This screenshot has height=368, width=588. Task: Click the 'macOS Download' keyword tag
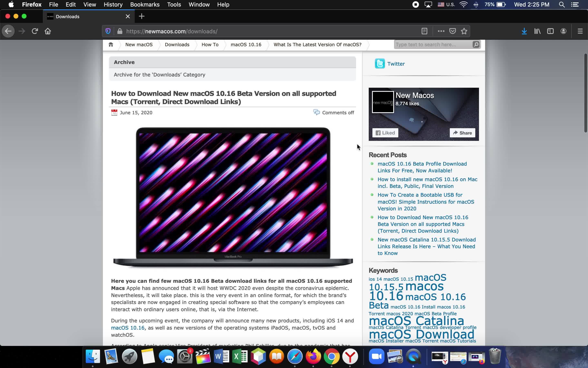[x=421, y=334]
